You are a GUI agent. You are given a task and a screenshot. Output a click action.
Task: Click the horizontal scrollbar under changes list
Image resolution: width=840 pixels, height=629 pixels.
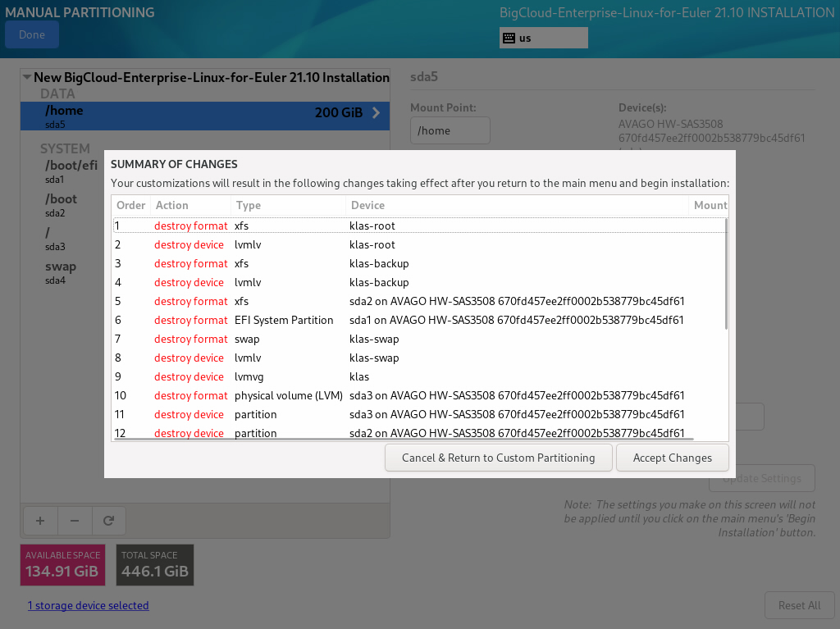coord(404,439)
